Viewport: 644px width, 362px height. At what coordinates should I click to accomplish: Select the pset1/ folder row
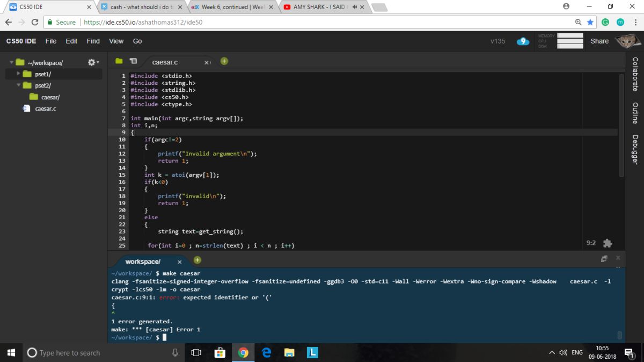(x=54, y=74)
